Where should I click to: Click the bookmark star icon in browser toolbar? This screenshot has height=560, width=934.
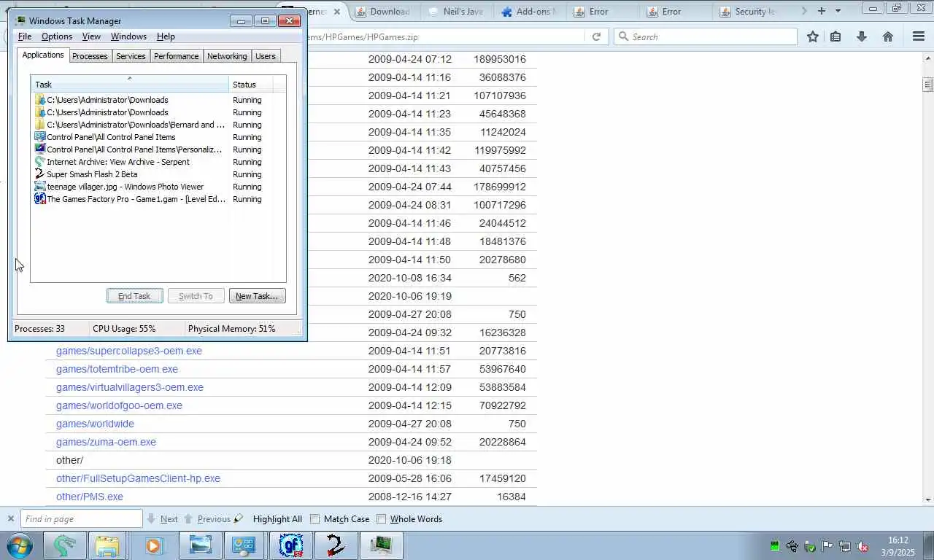point(812,36)
